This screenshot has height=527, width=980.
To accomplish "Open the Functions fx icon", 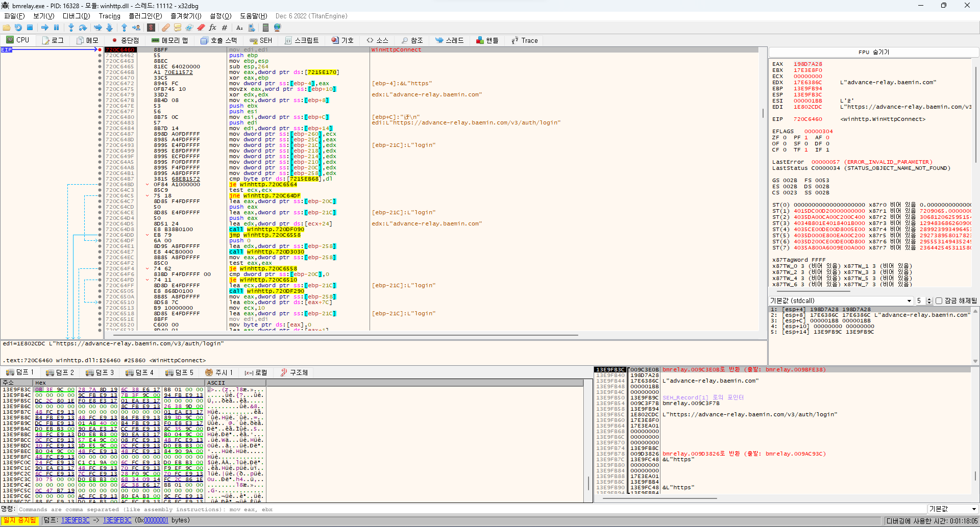I will 213,28.
